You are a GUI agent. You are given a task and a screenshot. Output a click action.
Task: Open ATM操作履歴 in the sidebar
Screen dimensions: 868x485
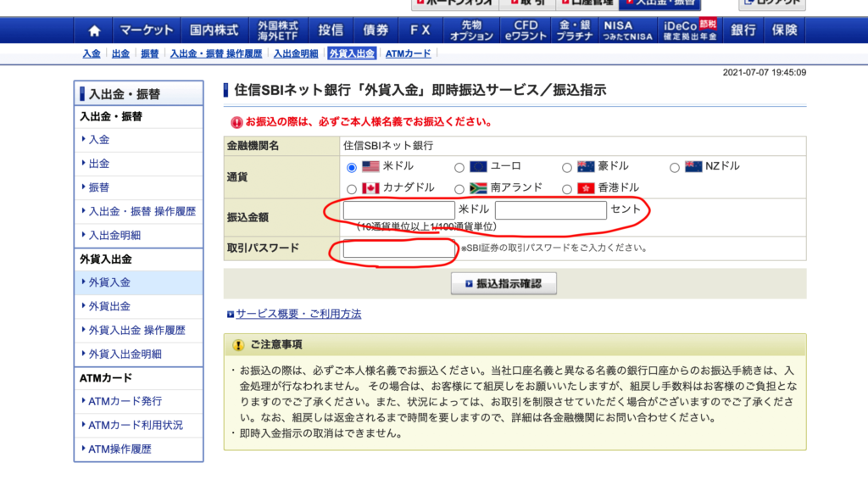click(x=138, y=449)
